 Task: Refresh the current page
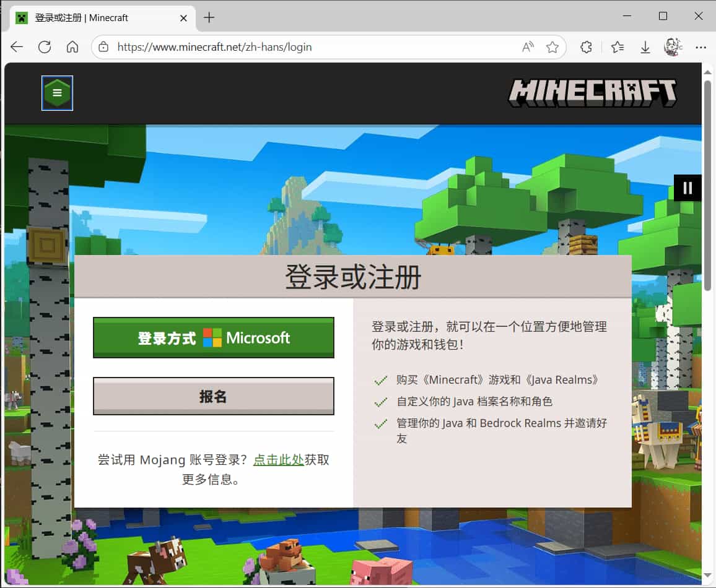click(45, 47)
